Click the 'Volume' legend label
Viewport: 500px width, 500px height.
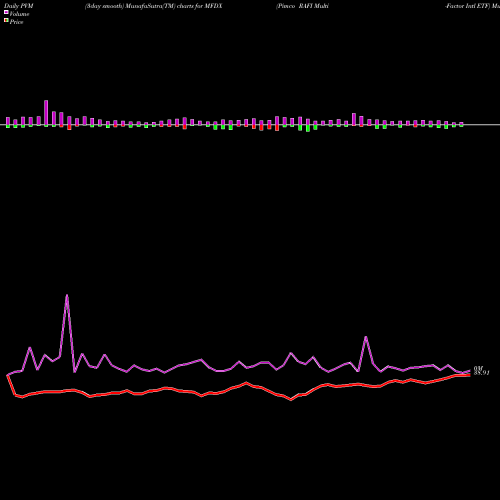(19, 14)
